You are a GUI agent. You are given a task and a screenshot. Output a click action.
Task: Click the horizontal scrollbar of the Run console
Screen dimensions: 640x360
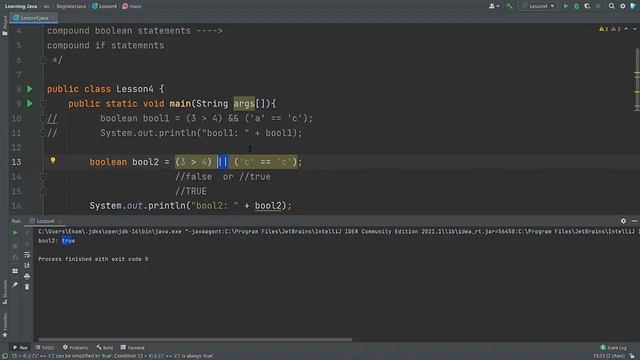pos(195,339)
